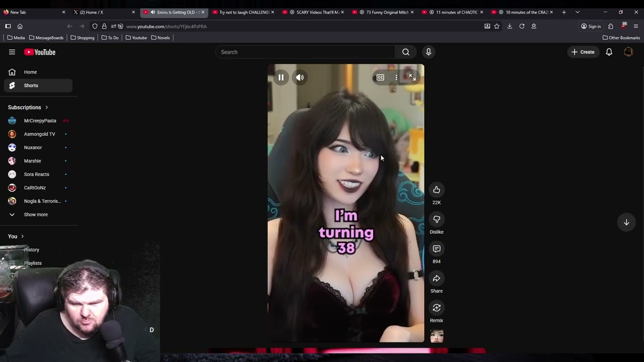Go back one page in browser
The height and width of the screenshot is (362, 644).
70,26
